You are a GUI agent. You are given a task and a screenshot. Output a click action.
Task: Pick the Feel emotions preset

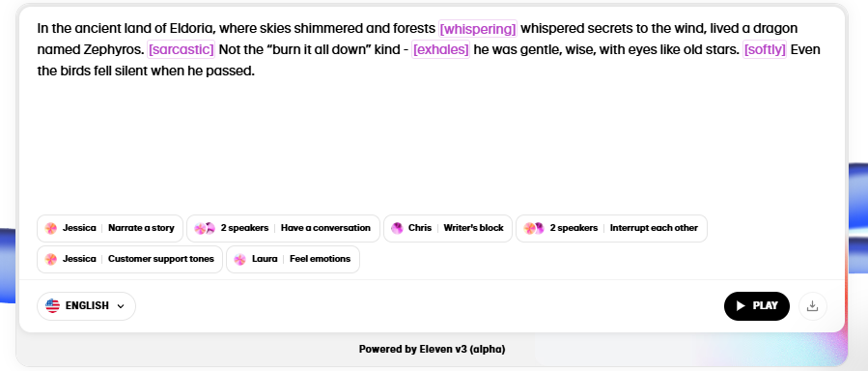click(x=293, y=259)
